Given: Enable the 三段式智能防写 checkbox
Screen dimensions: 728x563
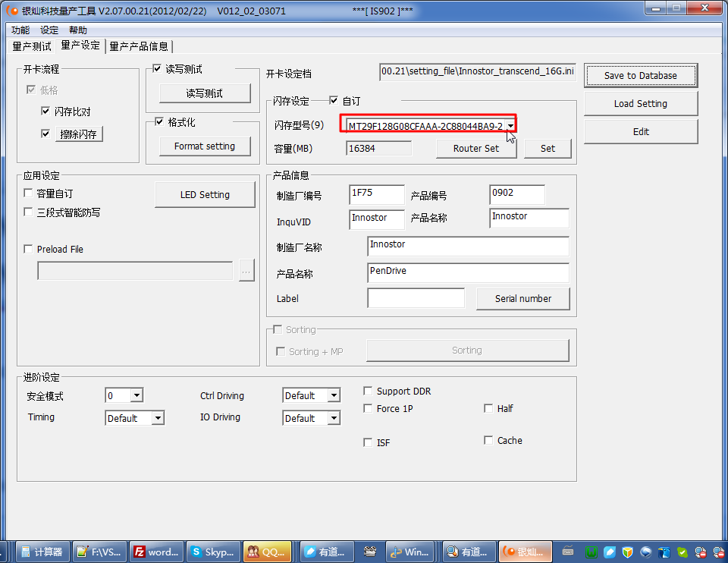Looking at the screenshot, I should pos(28,212).
